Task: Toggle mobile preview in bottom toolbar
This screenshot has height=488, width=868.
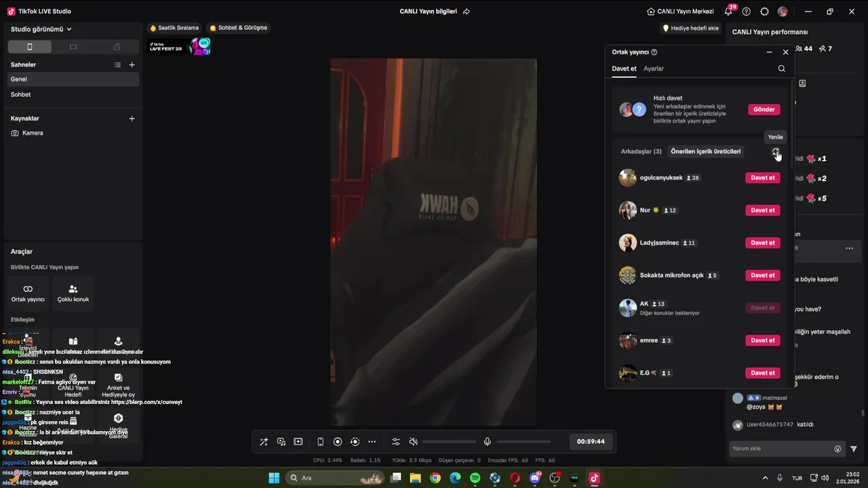Action: 321,442
